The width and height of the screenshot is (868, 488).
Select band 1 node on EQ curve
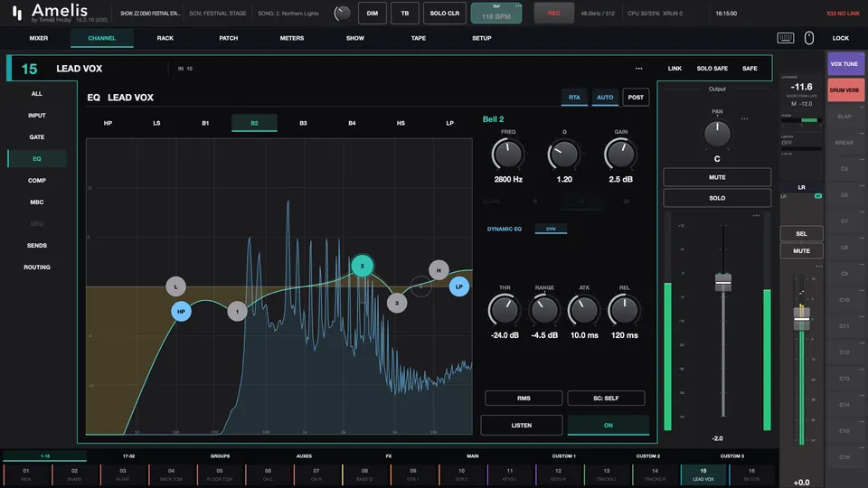(237, 312)
